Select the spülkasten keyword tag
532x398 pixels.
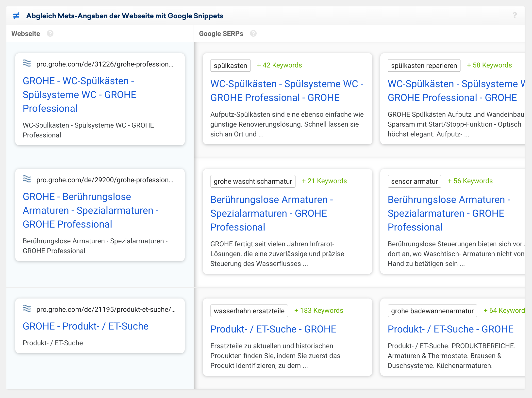230,66
